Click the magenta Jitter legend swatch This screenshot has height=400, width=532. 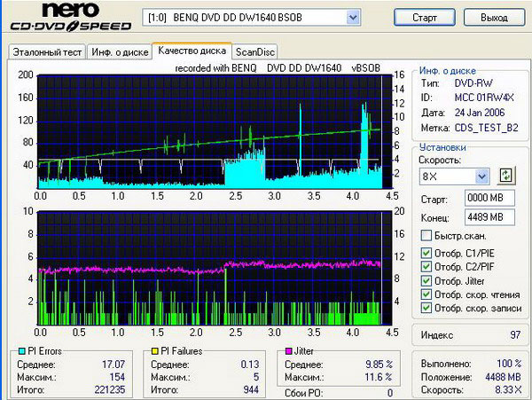[289, 351]
